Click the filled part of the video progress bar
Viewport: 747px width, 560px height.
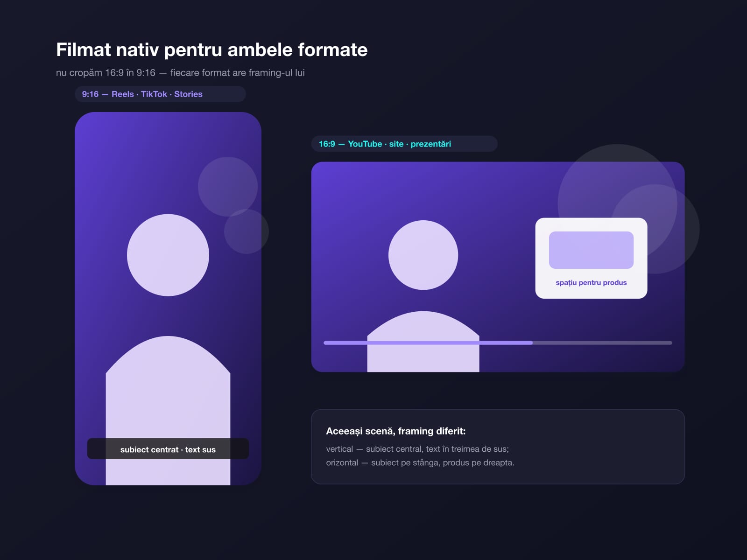(x=428, y=343)
